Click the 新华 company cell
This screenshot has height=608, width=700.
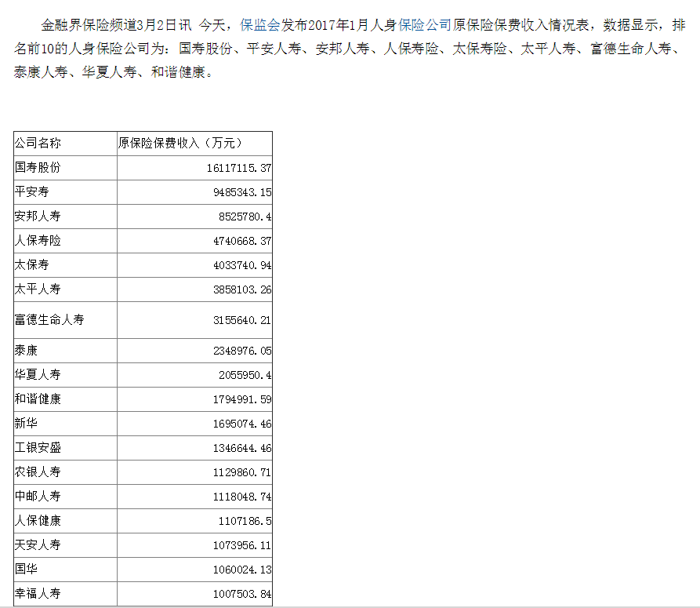66,424
